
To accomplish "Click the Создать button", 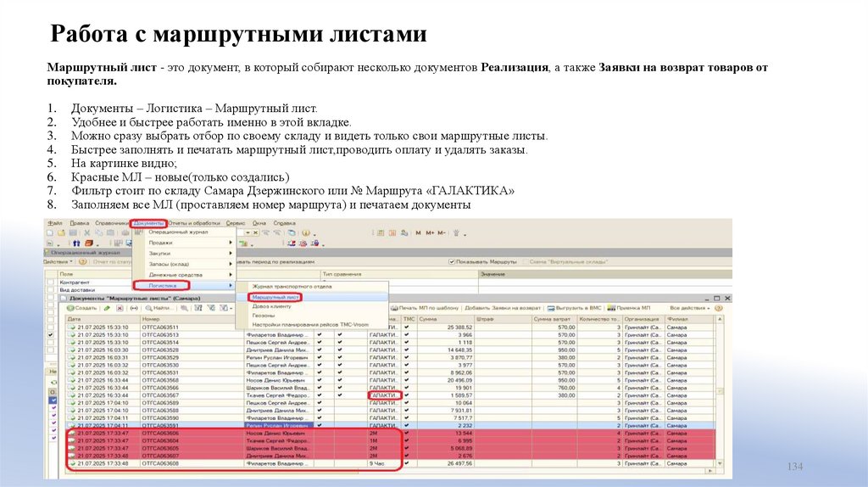I will pyautogui.click(x=82, y=307).
